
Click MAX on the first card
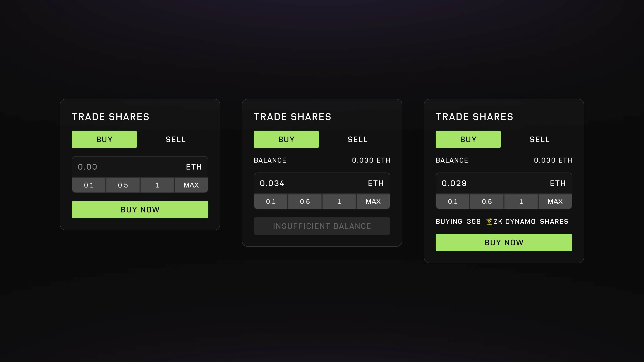191,185
